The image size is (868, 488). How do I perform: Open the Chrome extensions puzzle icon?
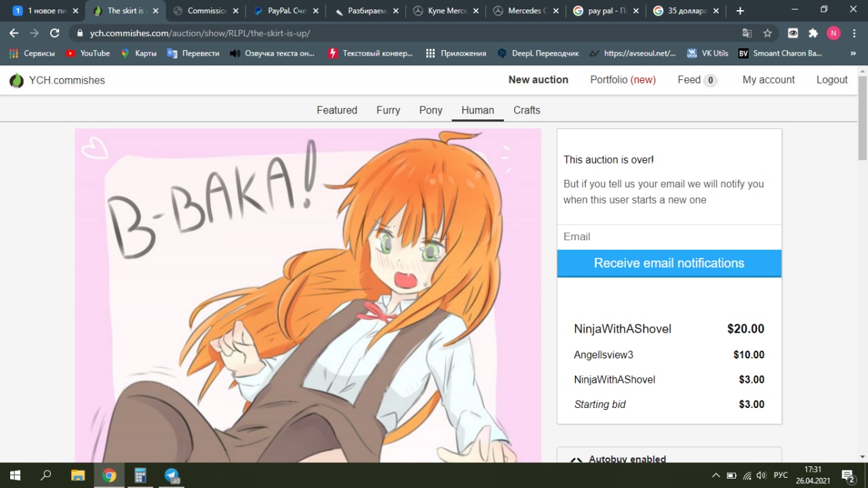813,33
